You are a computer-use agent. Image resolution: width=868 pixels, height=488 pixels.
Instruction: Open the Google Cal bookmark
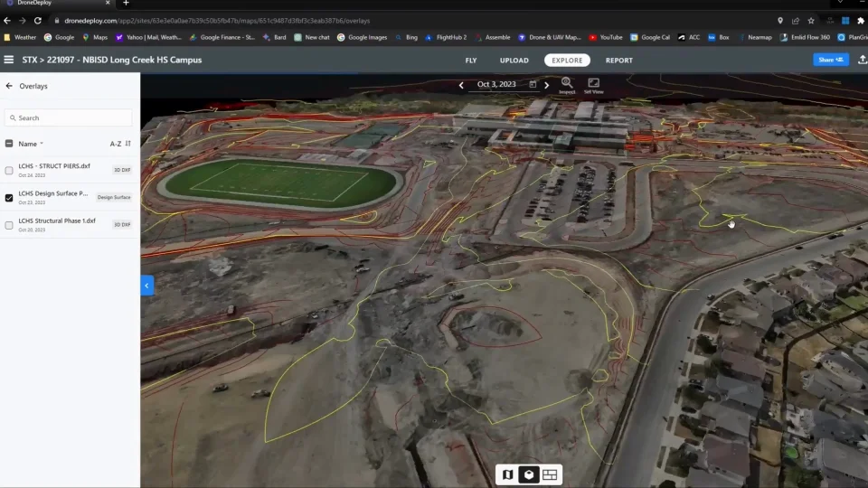coord(650,37)
